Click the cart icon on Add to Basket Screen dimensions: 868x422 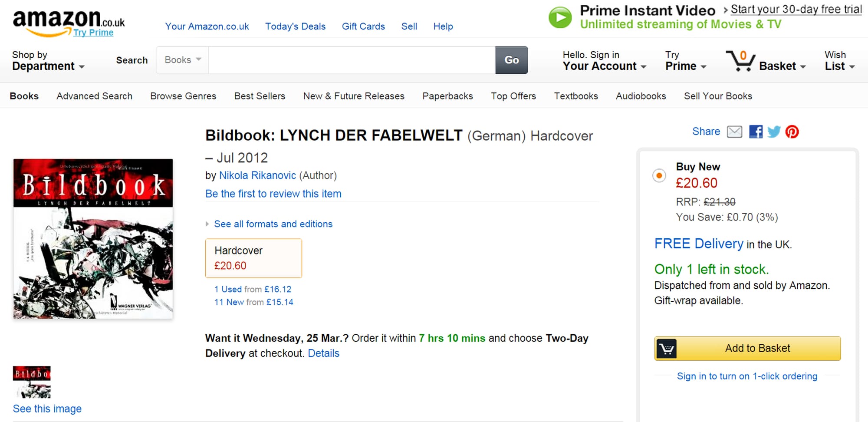pyautogui.click(x=667, y=348)
